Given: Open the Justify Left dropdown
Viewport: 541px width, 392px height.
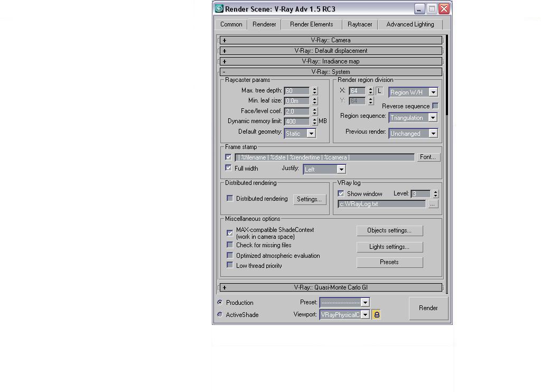Looking at the screenshot, I should (324, 170).
